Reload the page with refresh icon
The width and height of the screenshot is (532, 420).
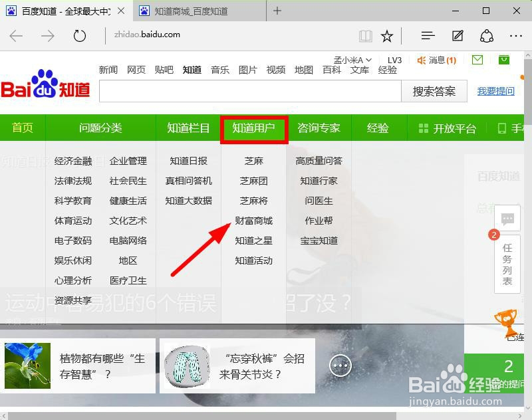(79, 36)
